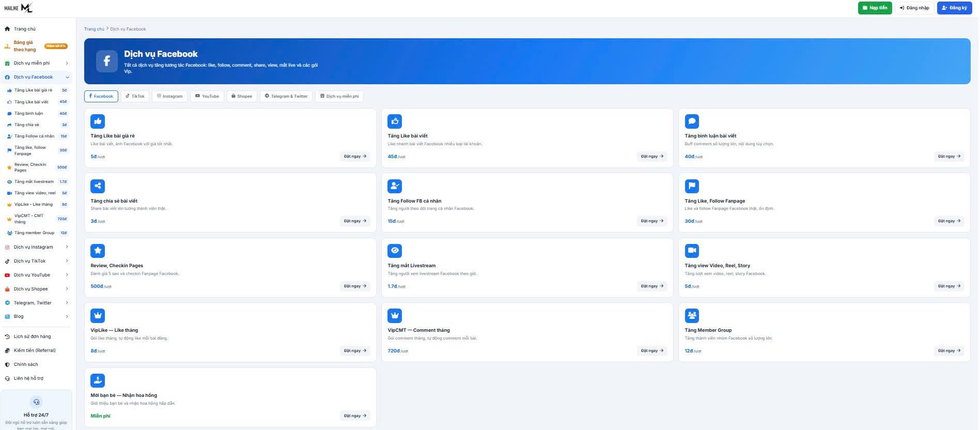
Task: Click the crown icon on VipCMT — Comment tháng card
Action: click(x=395, y=315)
